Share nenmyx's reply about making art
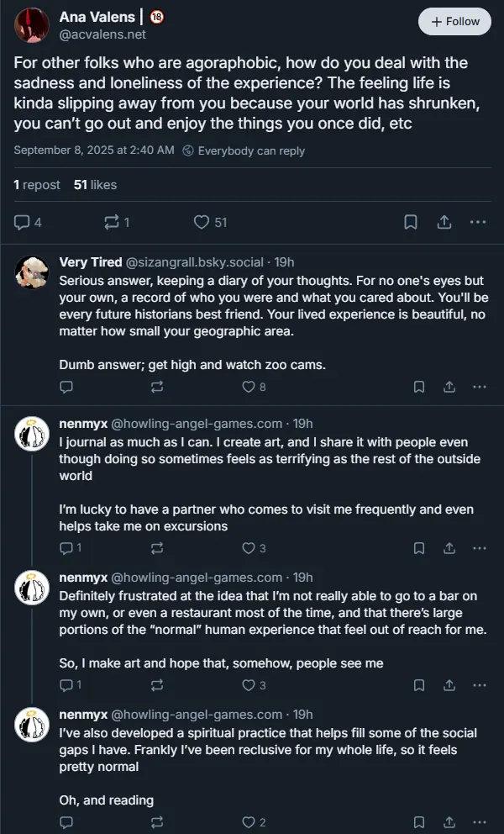Screen dimensions: 504x834 (449, 685)
